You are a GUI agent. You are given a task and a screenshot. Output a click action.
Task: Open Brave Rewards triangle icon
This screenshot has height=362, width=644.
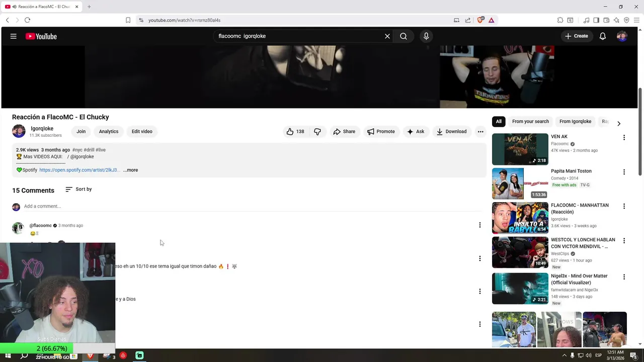pyautogui.click(x=491, y=20)
